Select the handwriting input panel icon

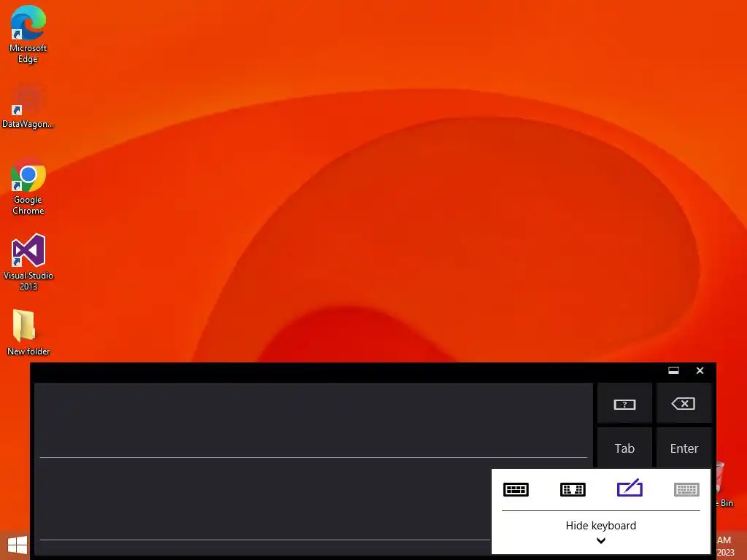[x=630, y=488]
